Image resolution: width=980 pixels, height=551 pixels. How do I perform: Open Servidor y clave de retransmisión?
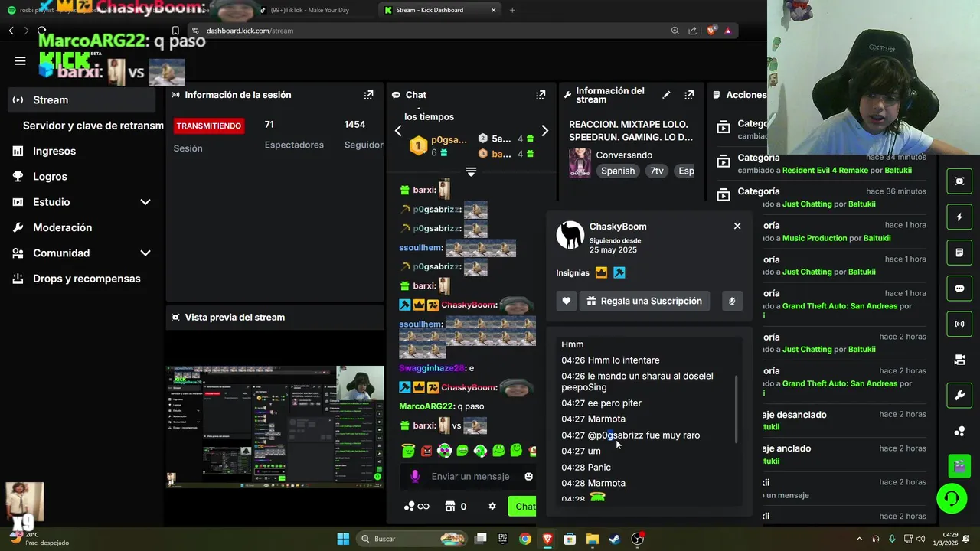(x=93, y=126)
